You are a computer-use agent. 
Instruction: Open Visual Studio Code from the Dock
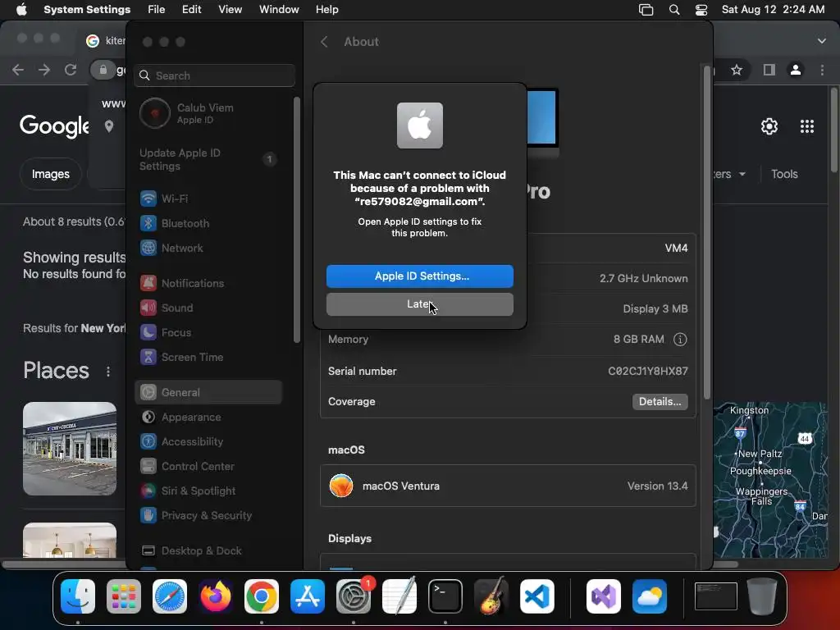coord(537,596)
